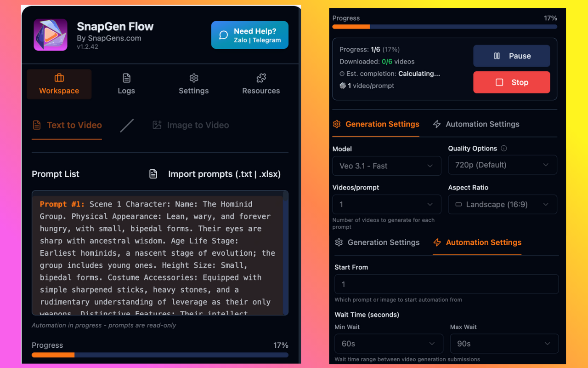This screenshot has height=368, width=588.
Task: Select the Image to Video mode tab
Action: tap(191, 126)
